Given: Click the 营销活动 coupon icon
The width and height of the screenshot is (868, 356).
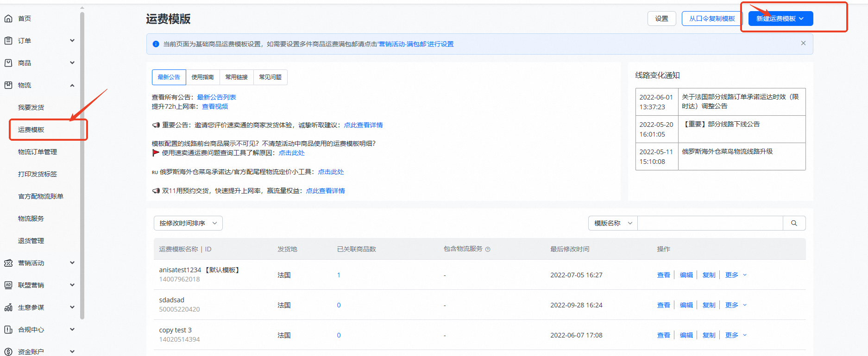Looking at the screenshot, I should (8, 263).
